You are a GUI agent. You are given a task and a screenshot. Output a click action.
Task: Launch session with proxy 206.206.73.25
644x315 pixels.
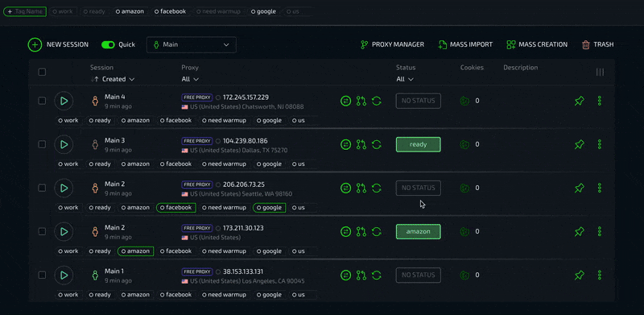(x=64, y=188)
